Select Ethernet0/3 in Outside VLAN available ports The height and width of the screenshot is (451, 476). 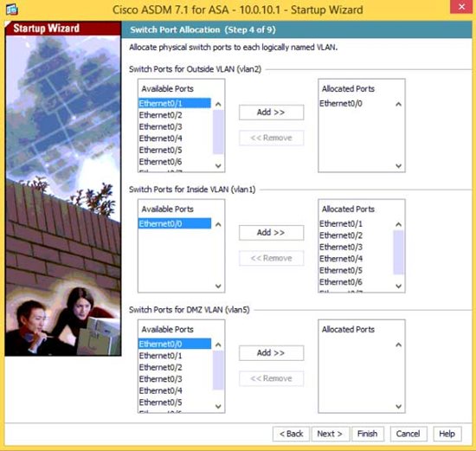point(175,126)
